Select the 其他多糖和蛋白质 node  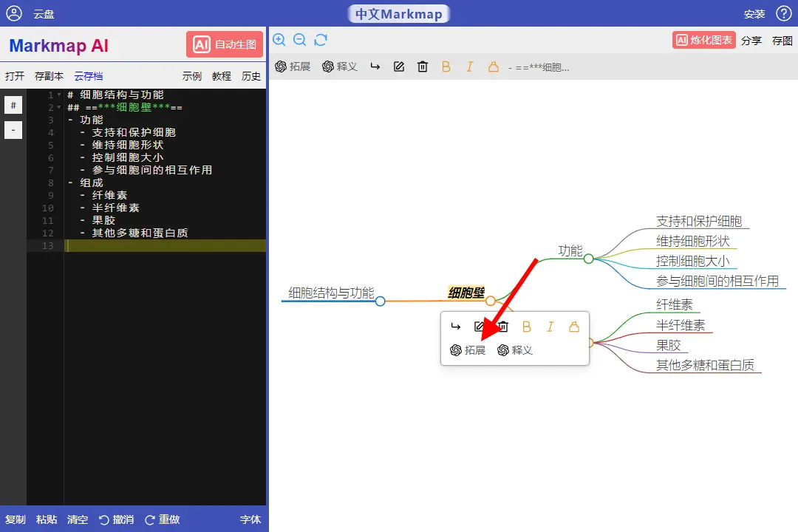tap(705, 365)
